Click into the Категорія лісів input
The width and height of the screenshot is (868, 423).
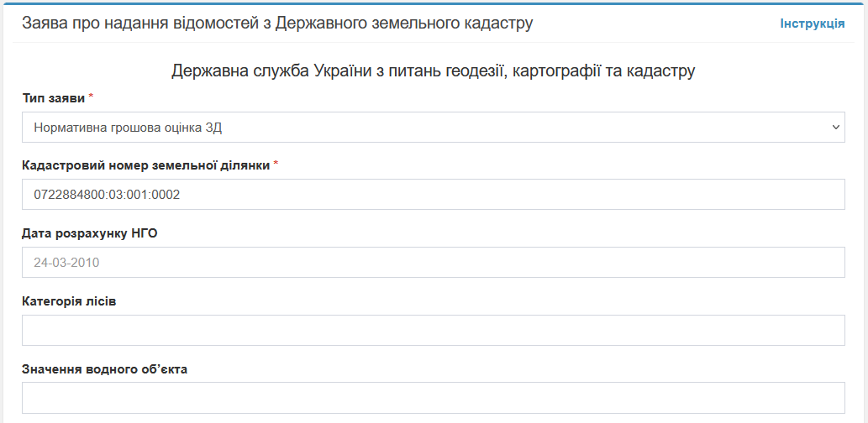[433, 331]
